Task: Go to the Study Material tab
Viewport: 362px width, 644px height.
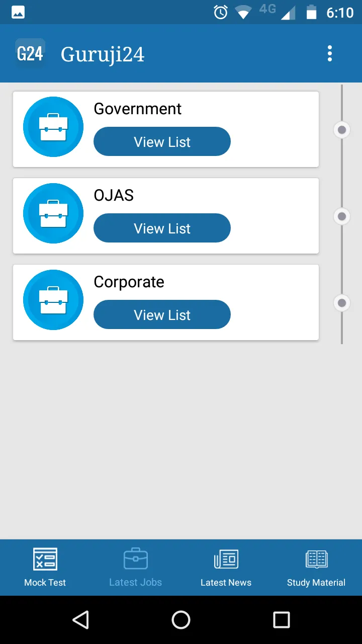Action: pos(316,568)
